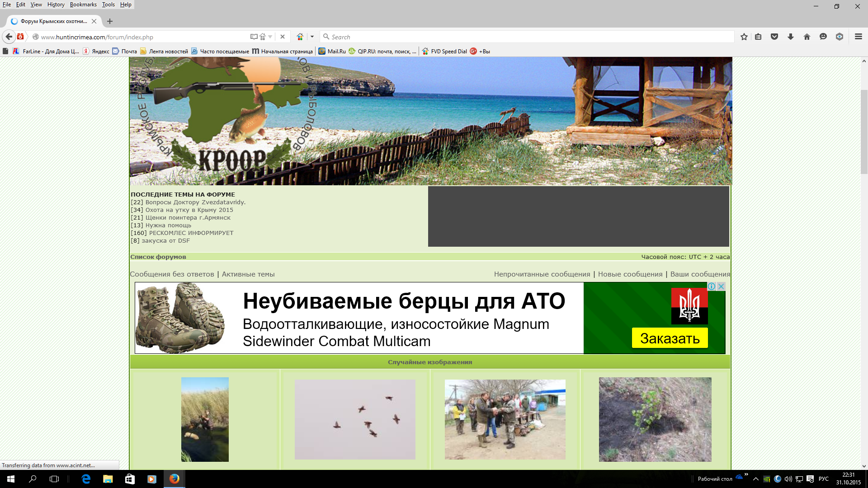The height and width of the screenshot is (488, 868).
Task: Switch keyboard language РУС indicator
Action: tap(824, 479)
